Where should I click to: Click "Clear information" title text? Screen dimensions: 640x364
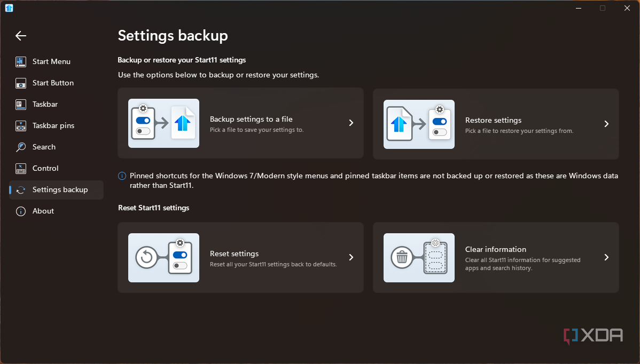click(496, 249)
